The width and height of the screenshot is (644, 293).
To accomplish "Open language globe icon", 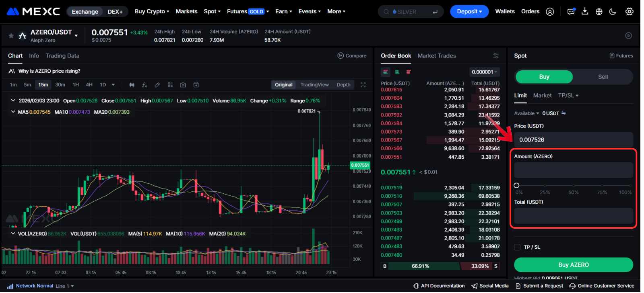I will (599, 12).
